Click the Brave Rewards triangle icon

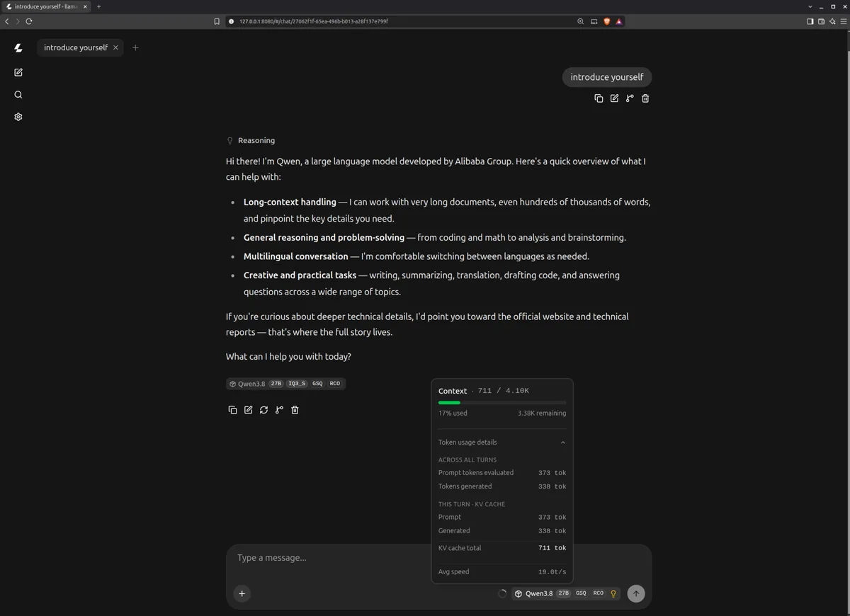click(618, 21)
